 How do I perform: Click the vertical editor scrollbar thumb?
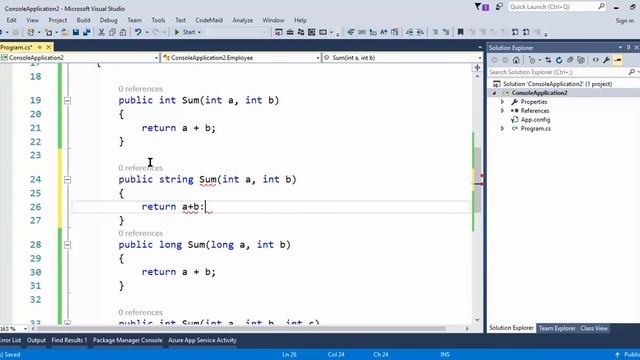[477, 180]
